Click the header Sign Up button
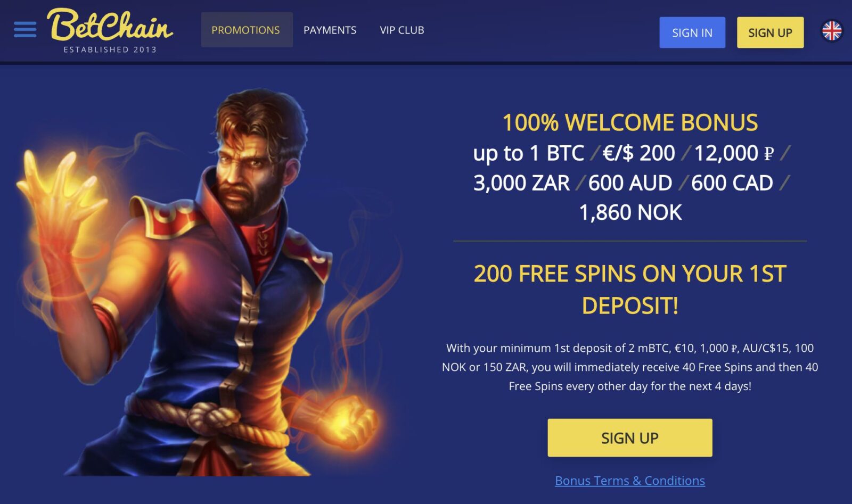This screenshot has width=852, height=504. [770, 32]
